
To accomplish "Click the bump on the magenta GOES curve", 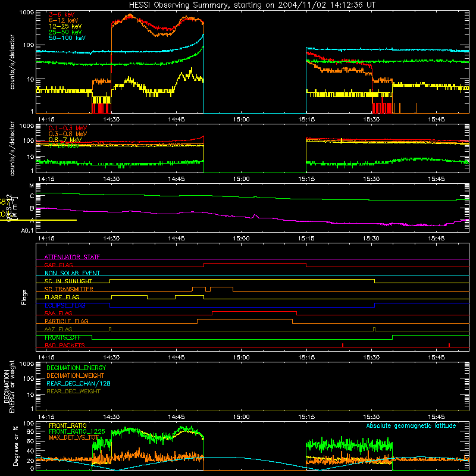I will (255, 216).
